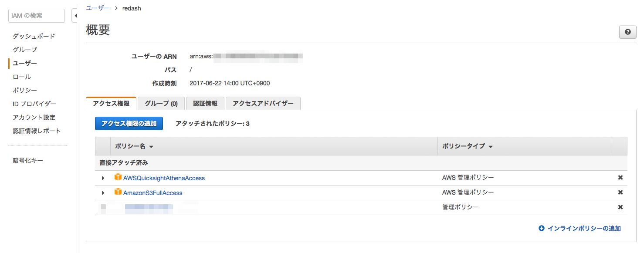This screenshot has height=253, width=644.
Task: Remove the AWSQuicksightAthenaAccess policy with X
Action: tap(620, 178)
